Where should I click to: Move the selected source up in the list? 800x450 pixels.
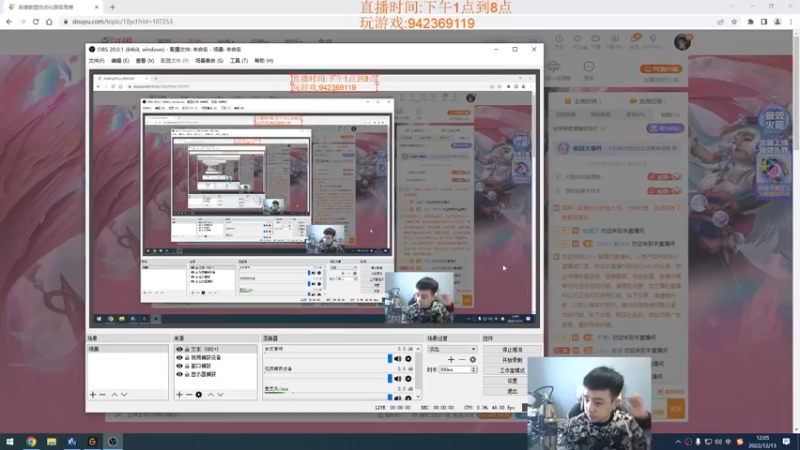pos(210,394)
